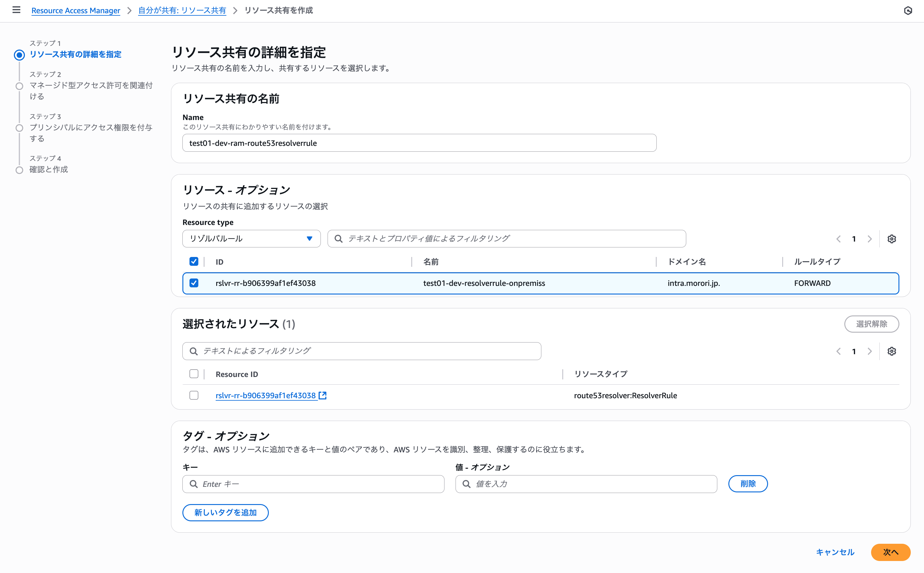Deselect resolver rule rslvr-rr-b906399af1ef43038

click(194, 283)
